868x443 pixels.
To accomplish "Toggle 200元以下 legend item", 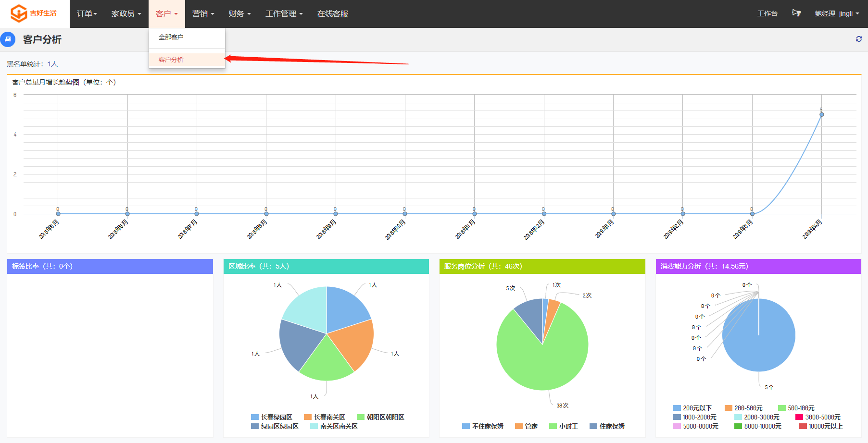I will 692,408.
